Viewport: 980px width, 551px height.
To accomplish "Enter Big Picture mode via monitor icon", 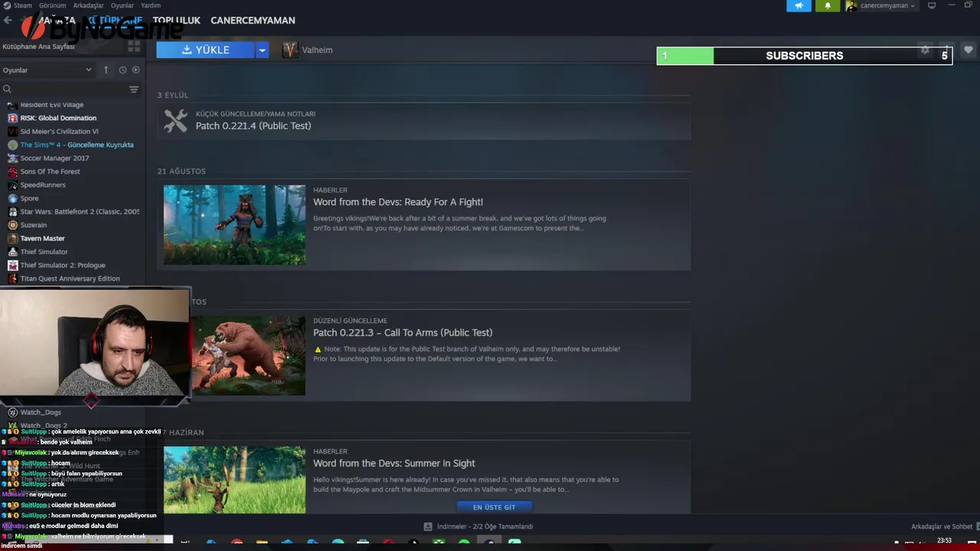I will [x=932, y=5].
